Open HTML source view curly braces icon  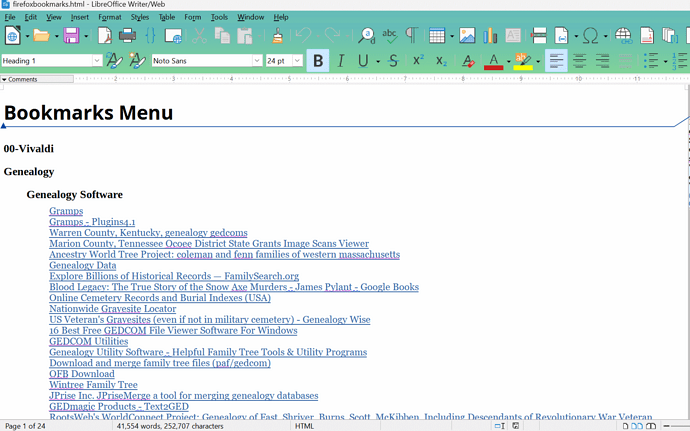click(150, 36)
